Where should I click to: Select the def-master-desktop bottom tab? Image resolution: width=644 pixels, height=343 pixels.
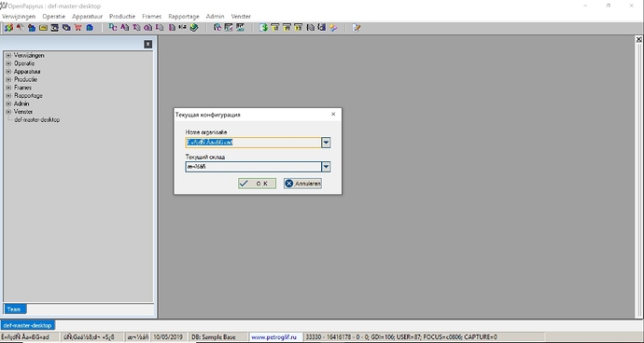[x=27, y=325]
